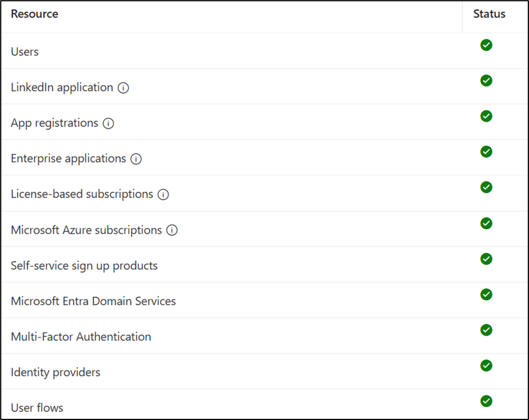Image resolution: width=529 pixels, height=420 pixels.
Task: Click the Microsoft Entra Domain Services label
Action: click(x=93, y=301)
